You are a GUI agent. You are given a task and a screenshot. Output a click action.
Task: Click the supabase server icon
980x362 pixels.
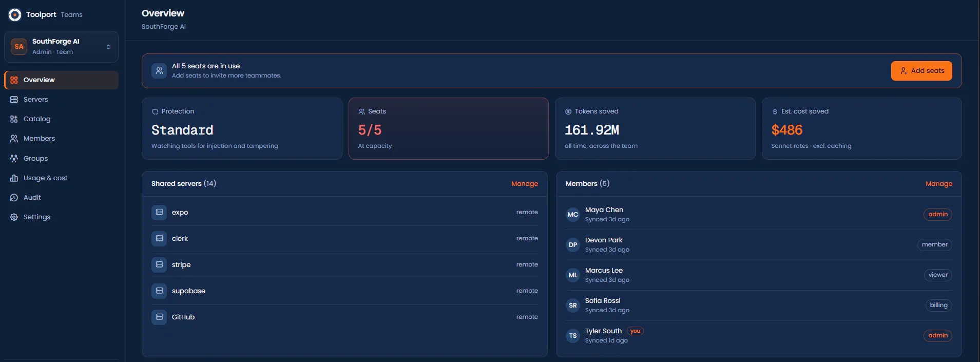tap(159, 291)
